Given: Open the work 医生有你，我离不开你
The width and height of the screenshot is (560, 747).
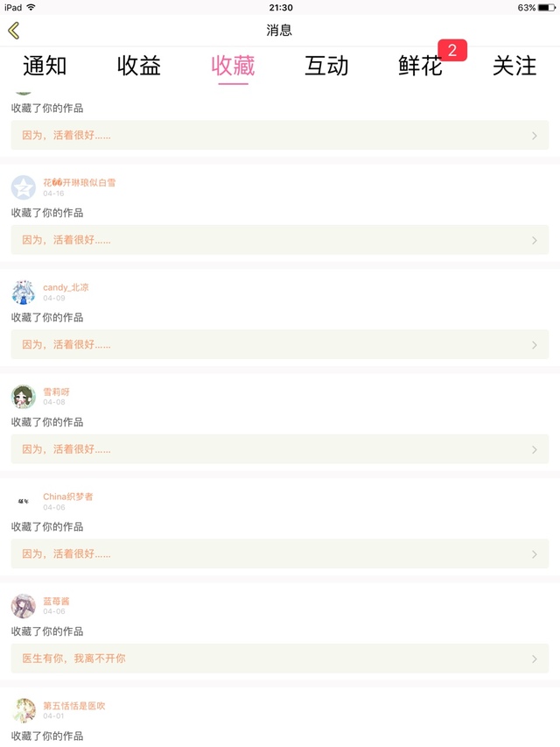Looking at the screenshot, I should point(73,659).
